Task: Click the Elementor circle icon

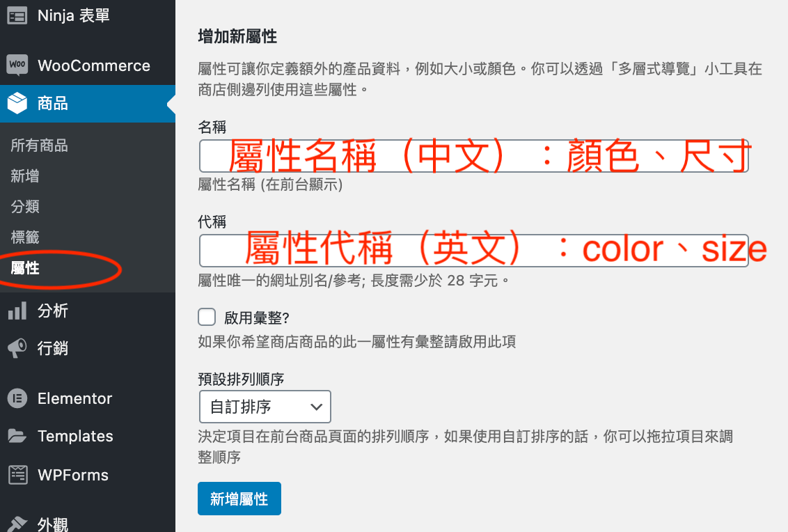Action: pyautogui.click(x=17, y=398)
